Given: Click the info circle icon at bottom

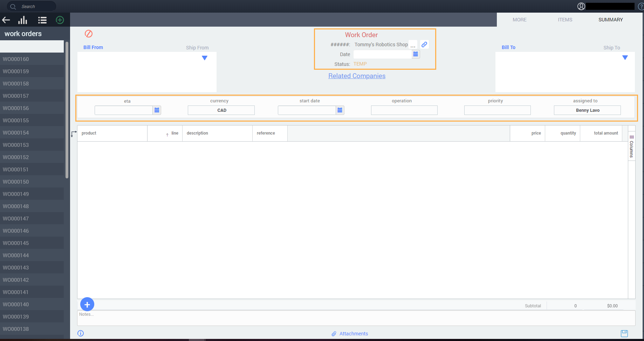Looking at the screenshot, I should (81, 333).
